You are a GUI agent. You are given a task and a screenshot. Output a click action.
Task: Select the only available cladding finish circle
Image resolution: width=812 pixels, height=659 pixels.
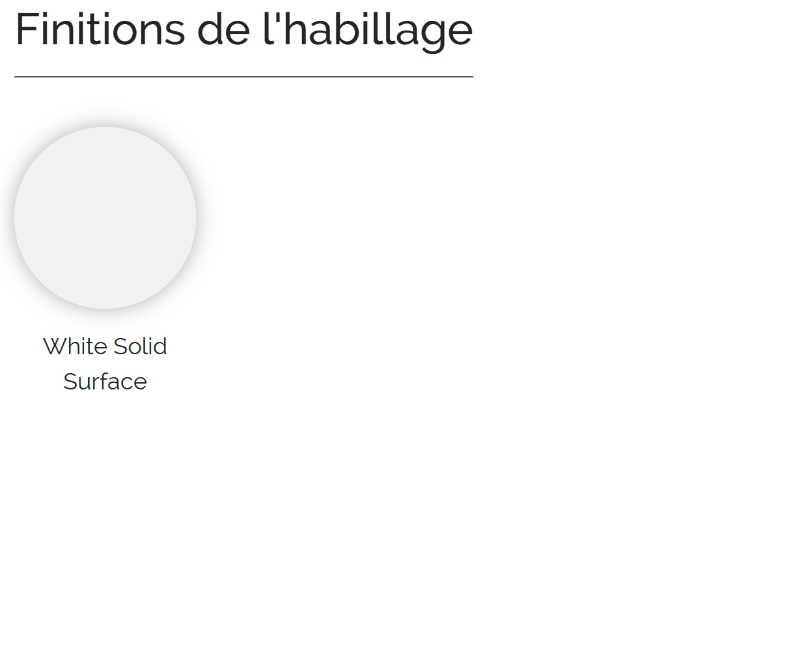(105, 217)
